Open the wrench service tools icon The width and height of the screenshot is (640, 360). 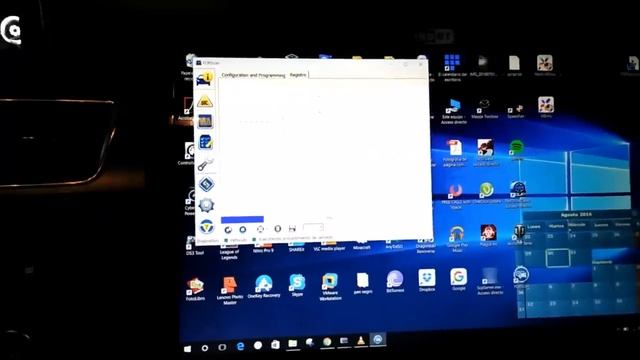coord(205,164)
